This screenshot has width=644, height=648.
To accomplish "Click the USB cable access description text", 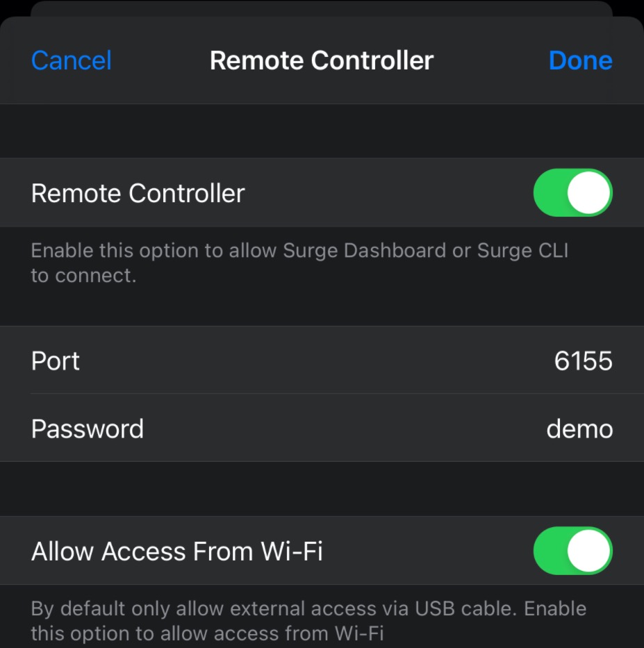I will click(308, 621).
